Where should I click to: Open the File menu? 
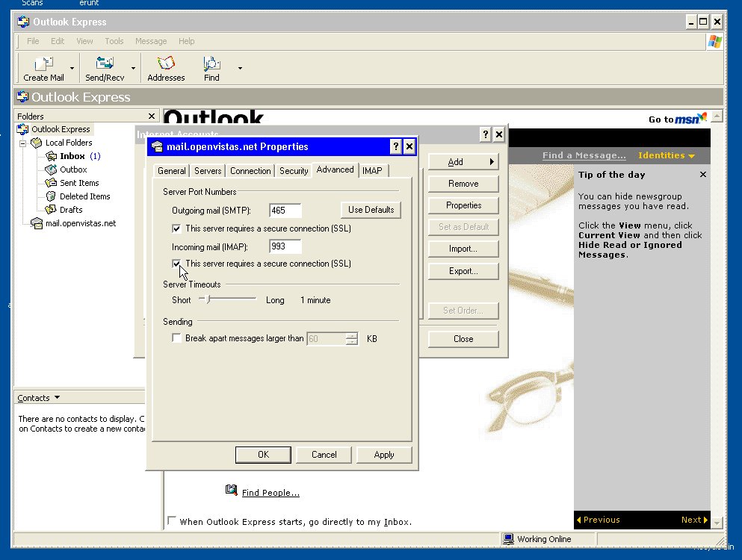33,41
